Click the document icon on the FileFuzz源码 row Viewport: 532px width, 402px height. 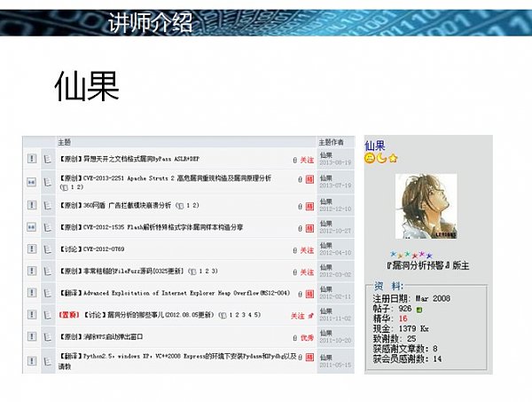pyautogui.click(x=48, y=271)
